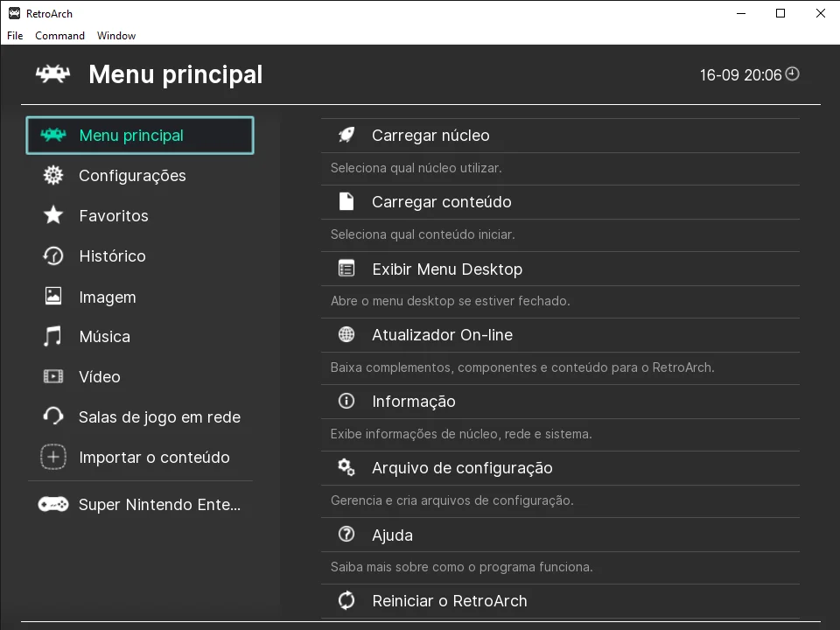Click 'Gerencia e cria arquivos de configuração.'

(452, 500)
